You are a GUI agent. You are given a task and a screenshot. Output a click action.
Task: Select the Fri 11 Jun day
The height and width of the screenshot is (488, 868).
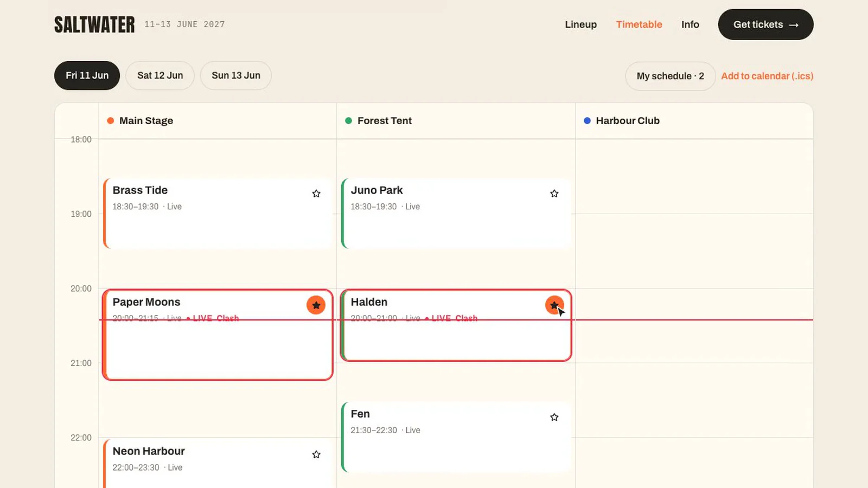[x=87, y=75]
